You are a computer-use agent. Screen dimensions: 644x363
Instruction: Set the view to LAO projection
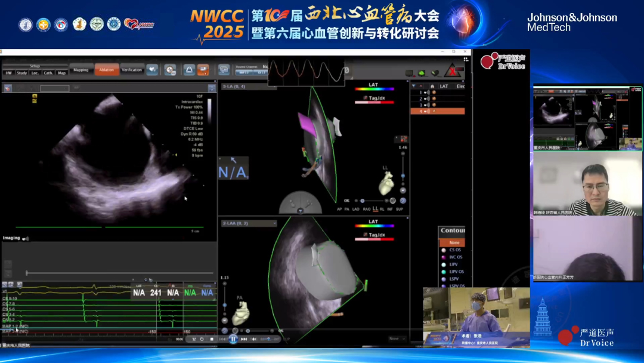pyautogui.click(x=355, y=209)
